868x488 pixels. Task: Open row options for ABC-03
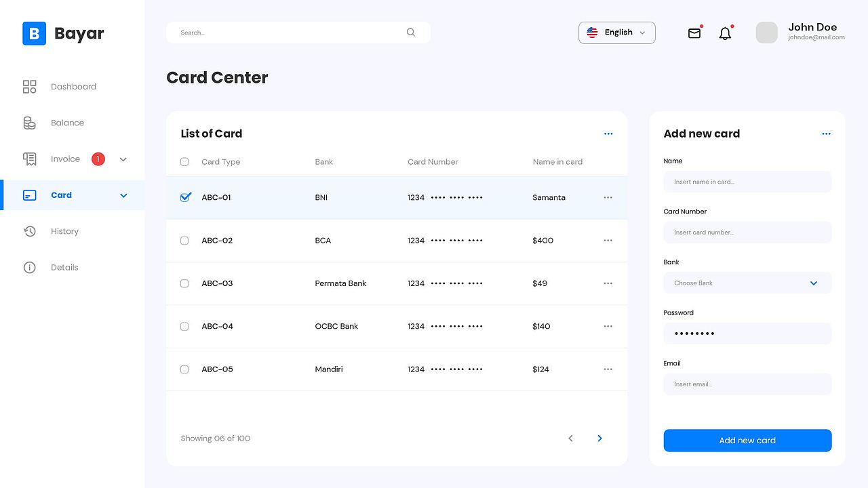608,283
